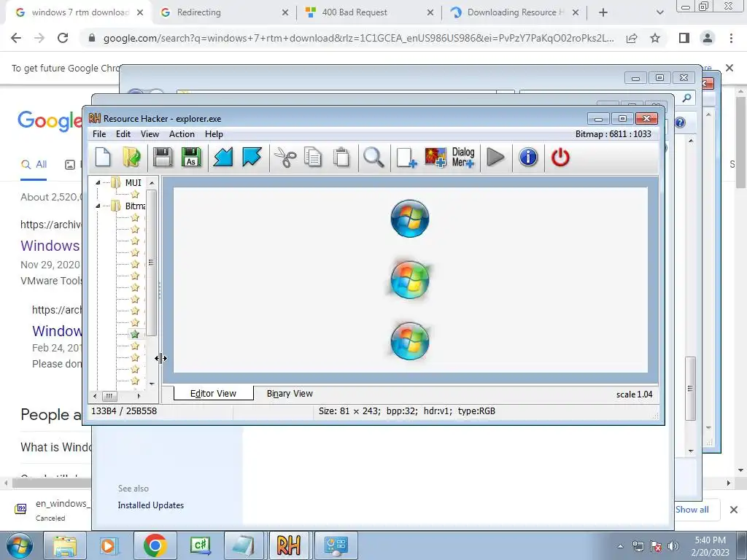Open the tab search dropdown chevron in Chrome
This screenshot has height=560, width=747.
(x=659, y=13)
